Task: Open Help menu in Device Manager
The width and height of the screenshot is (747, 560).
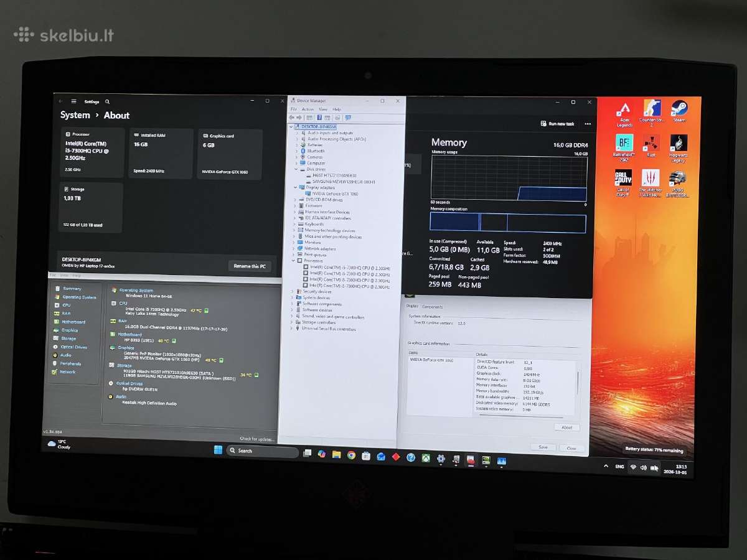Action: pos(337,110)
